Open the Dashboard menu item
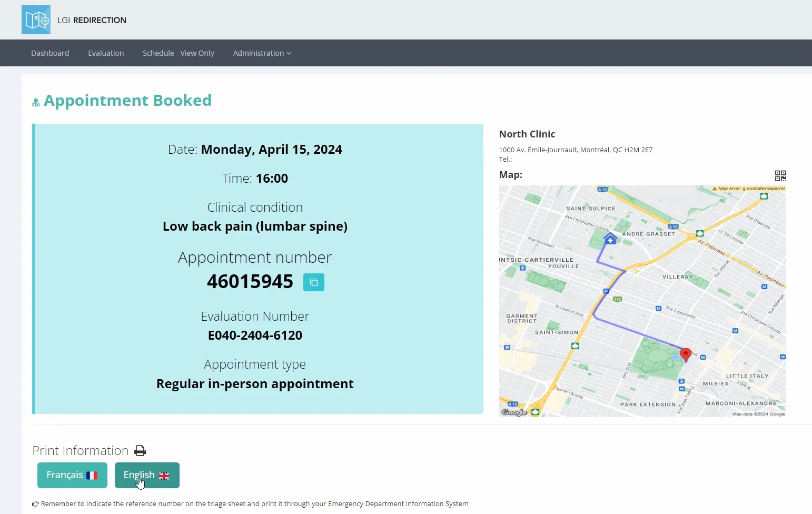 click(50, 53)
